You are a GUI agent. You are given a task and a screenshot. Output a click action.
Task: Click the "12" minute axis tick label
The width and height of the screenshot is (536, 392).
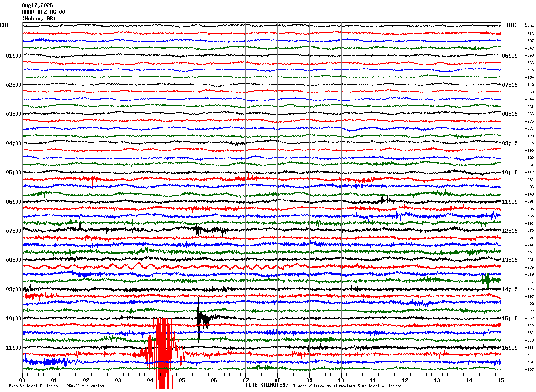[x=405, y=380]
